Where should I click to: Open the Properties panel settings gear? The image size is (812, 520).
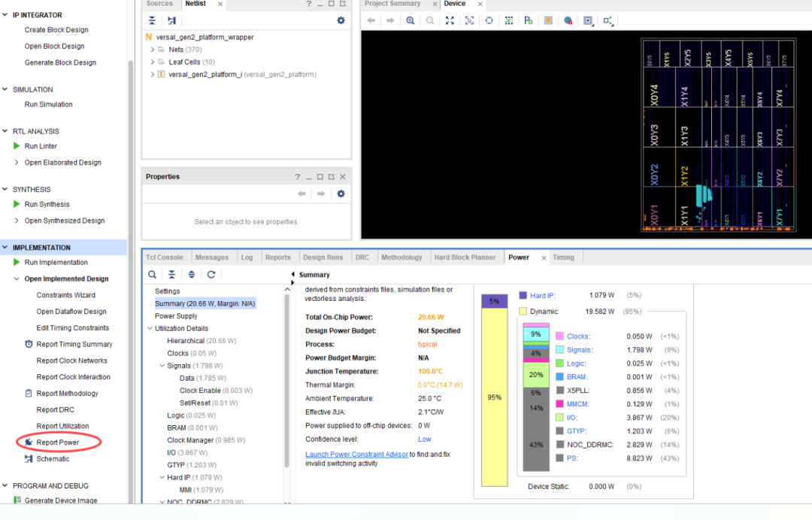point(341,194)
